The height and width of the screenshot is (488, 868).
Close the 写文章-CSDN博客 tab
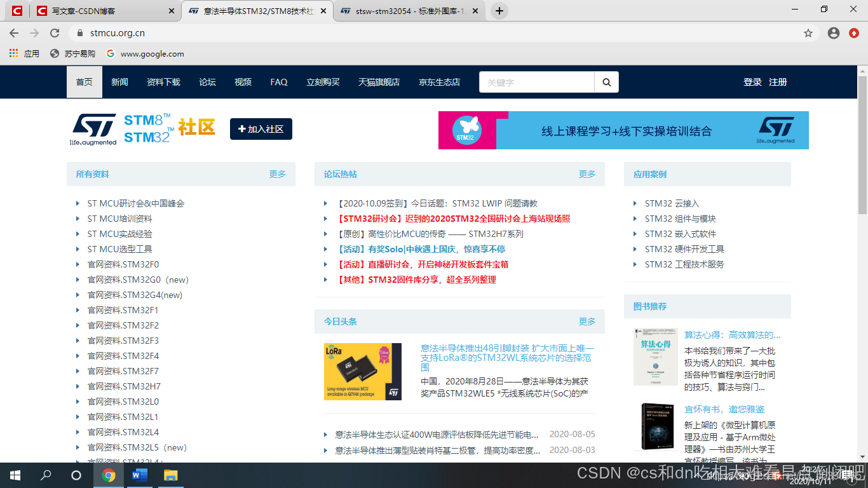(x=172, y=11)
